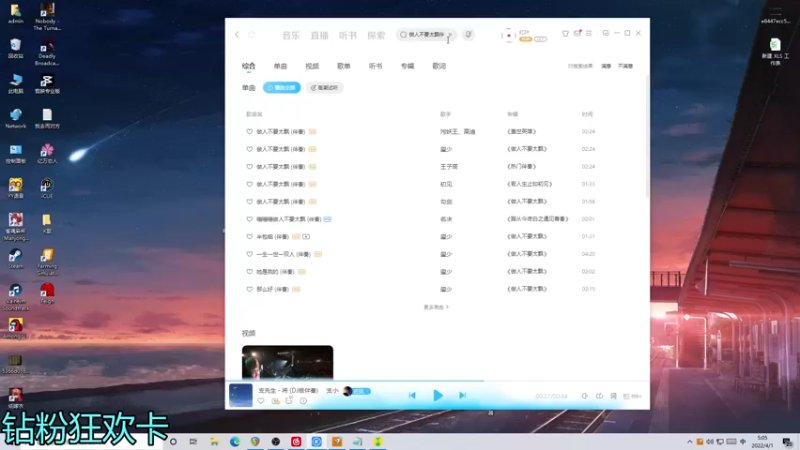The width and height of the screenshot is (800, 450).
Task: Toggle desktop lyrics with the 词 icon
Action: [613, 396]
